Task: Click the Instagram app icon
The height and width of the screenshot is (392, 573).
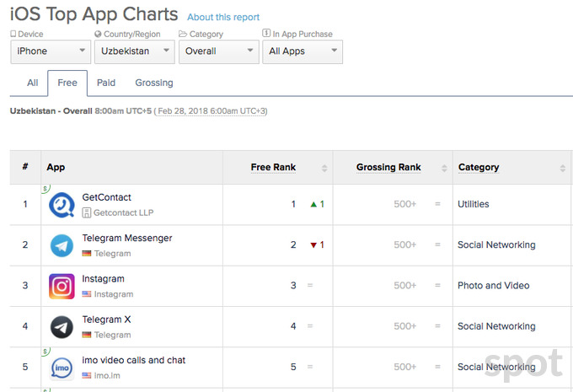Action: pos(62,286)
